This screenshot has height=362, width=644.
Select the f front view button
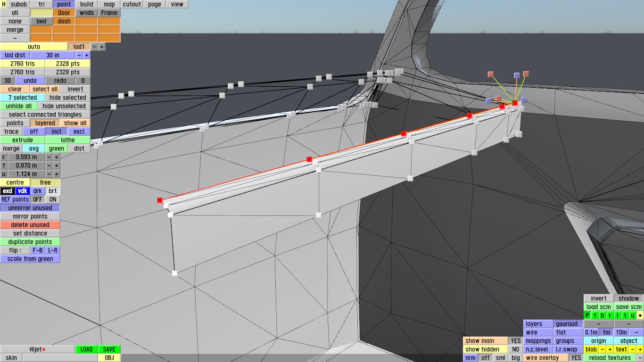pyautogui.click(x=595, y=315)
